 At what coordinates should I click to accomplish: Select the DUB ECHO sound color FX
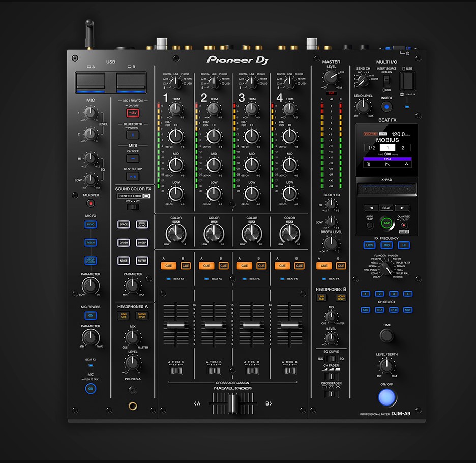pyautogui.click(x=142, y=224)
